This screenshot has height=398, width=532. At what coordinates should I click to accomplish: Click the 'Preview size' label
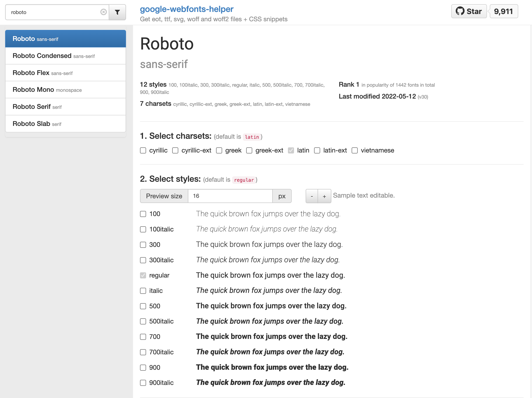[x=164, y=196]
